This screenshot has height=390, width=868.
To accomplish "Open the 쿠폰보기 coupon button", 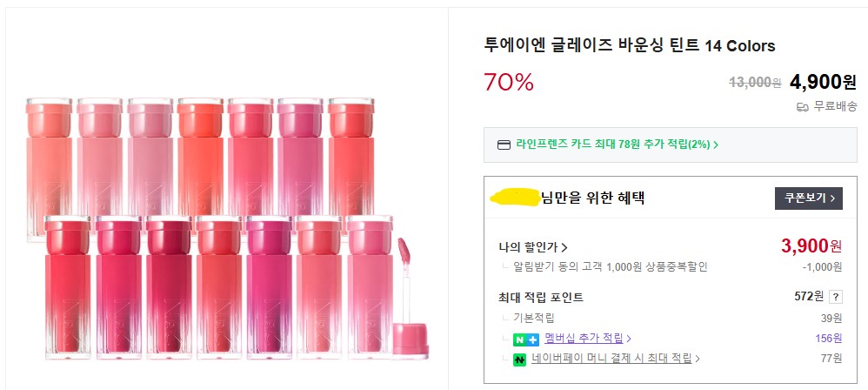I will [x=809, y=198].
